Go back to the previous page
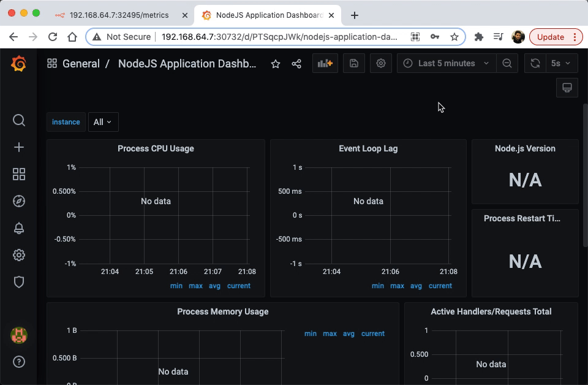This screenshot has height=385, width=588. [x=13, y=37]
